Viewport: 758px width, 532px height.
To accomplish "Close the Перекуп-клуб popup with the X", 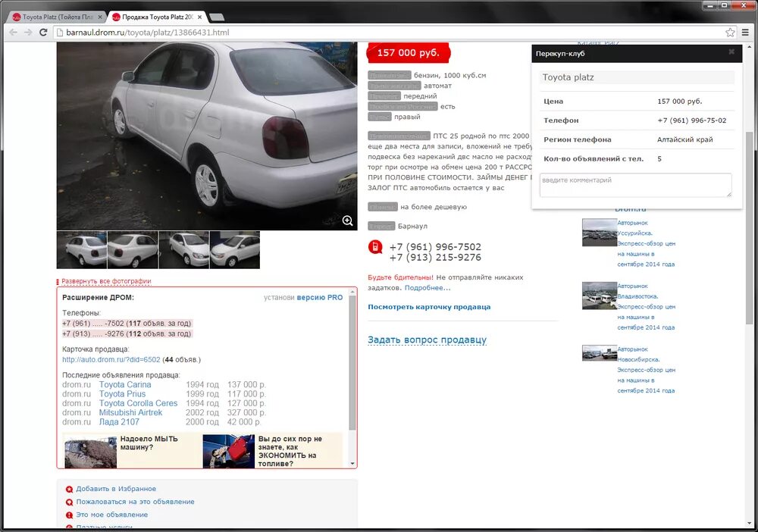I will (731, 52).
